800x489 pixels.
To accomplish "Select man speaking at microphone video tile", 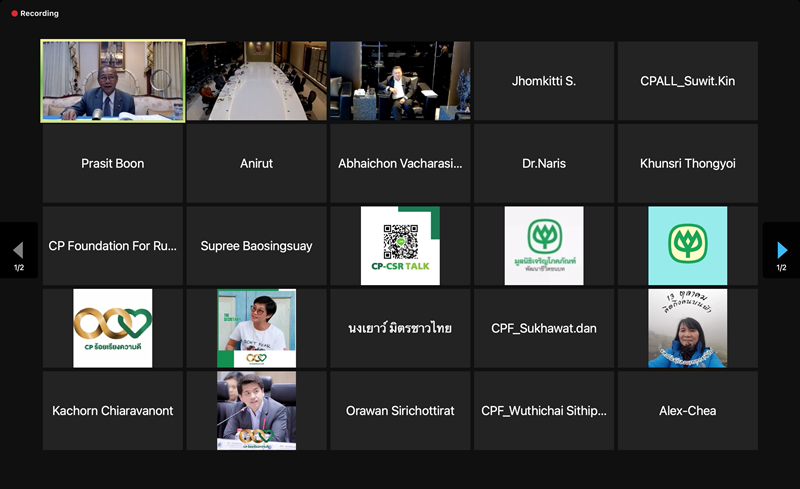I will [257, 410].
